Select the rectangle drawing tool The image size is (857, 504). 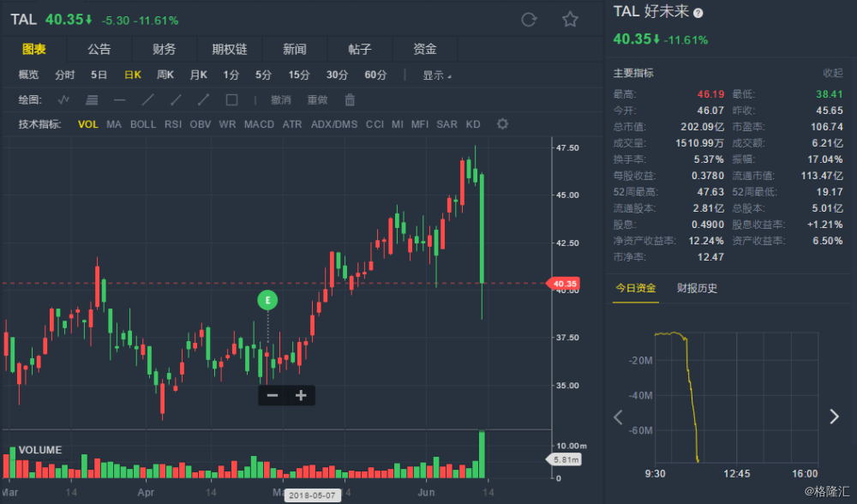(x=231, y=100)
